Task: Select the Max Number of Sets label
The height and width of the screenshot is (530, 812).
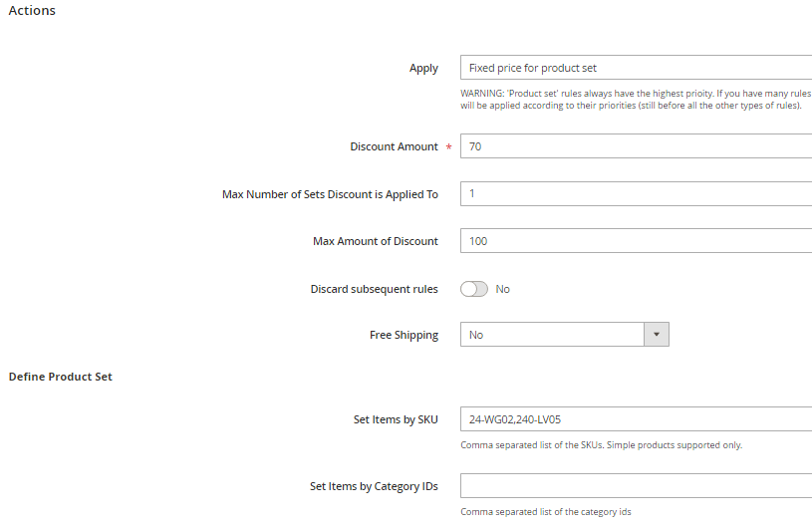Action: [x=330, y=194]
